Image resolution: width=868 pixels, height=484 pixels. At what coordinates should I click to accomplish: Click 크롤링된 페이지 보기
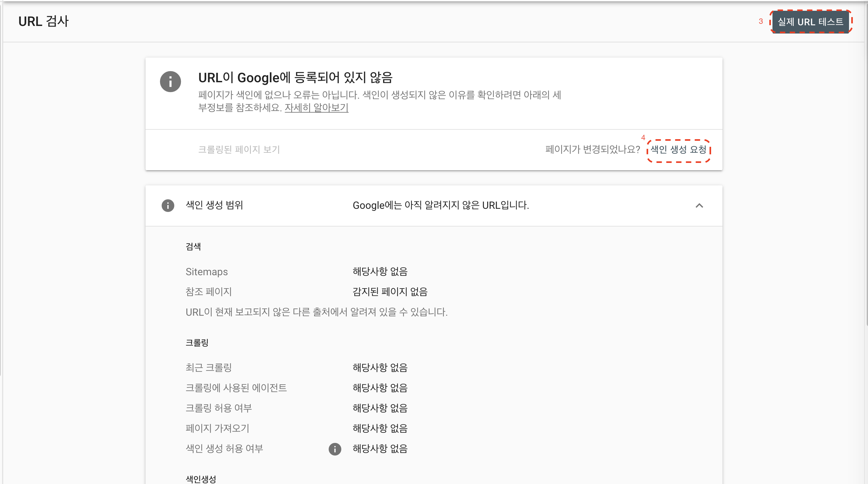click(x=239, y=149)
